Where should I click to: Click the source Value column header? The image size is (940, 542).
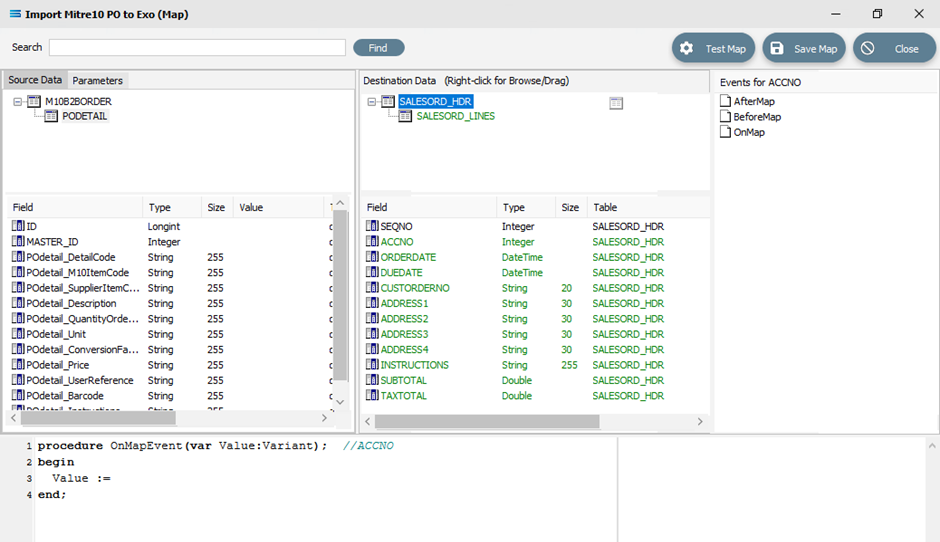click(x=279, y=207)
